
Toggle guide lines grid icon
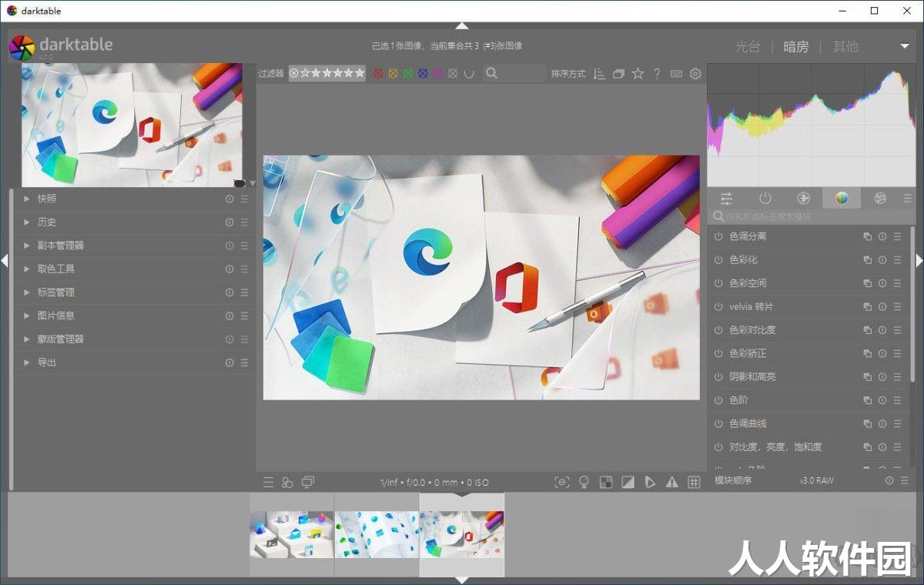[694, 483]
